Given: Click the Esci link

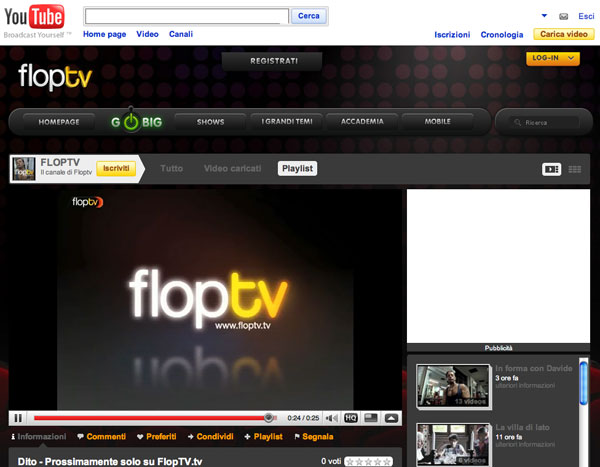Looking at the screenshot, I should click(x=586, y=16).
